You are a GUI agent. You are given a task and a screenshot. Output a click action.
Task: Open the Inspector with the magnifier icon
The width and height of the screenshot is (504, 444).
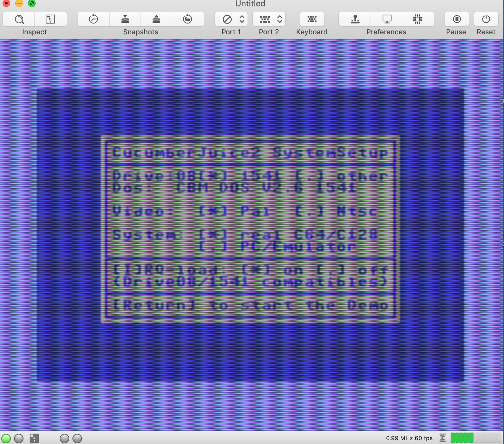click(x=19, y=19)
